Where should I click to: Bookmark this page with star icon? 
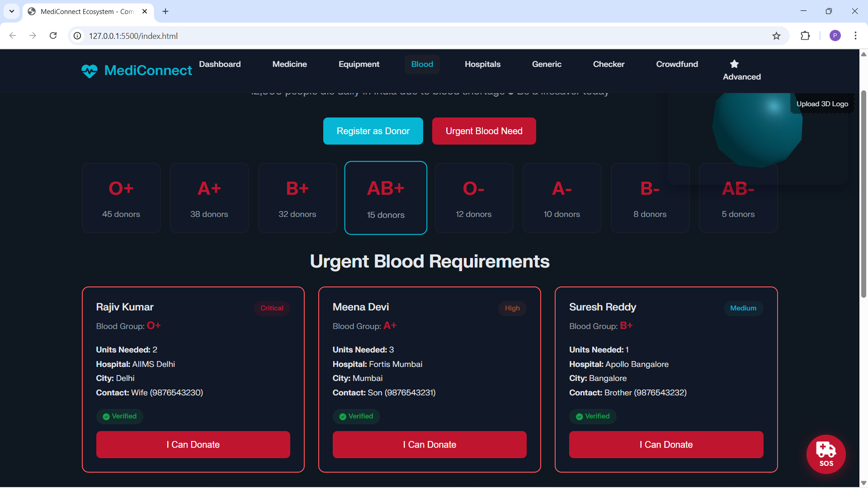pos(776,36)
